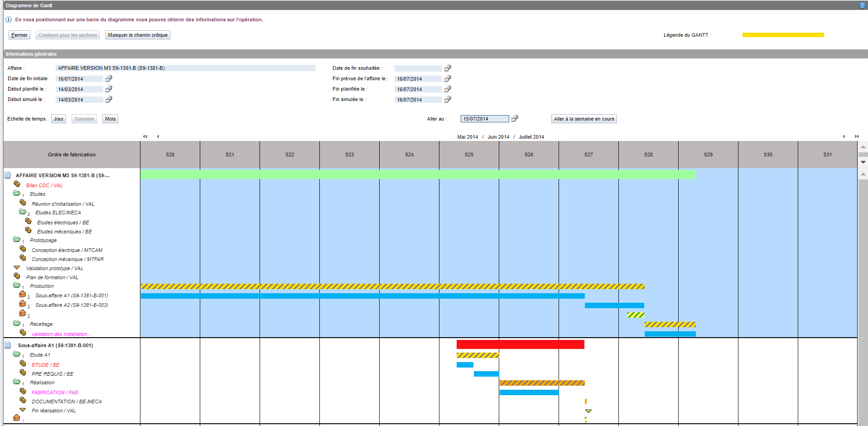Screen dimensions: 868x426
Task: Click the Ordre de fabrication column header
Action: pyautogui.click(x=72, y=155)
